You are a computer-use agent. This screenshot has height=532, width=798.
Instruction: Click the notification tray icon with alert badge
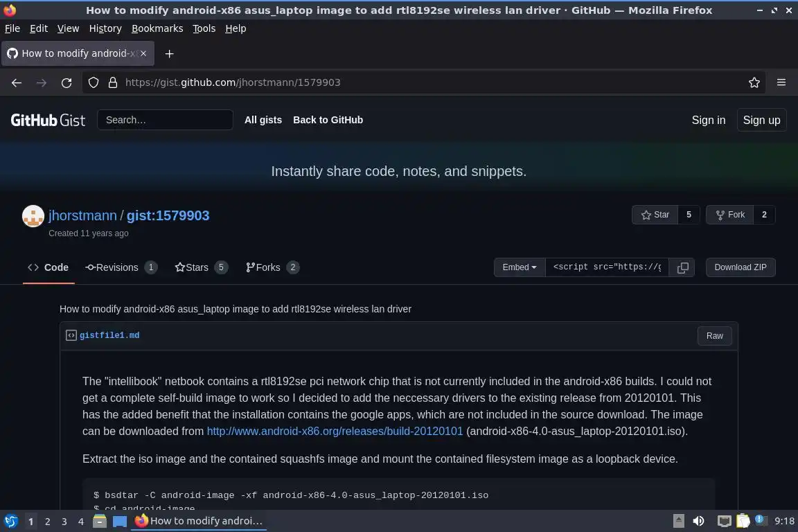click(x=761, y=520)
